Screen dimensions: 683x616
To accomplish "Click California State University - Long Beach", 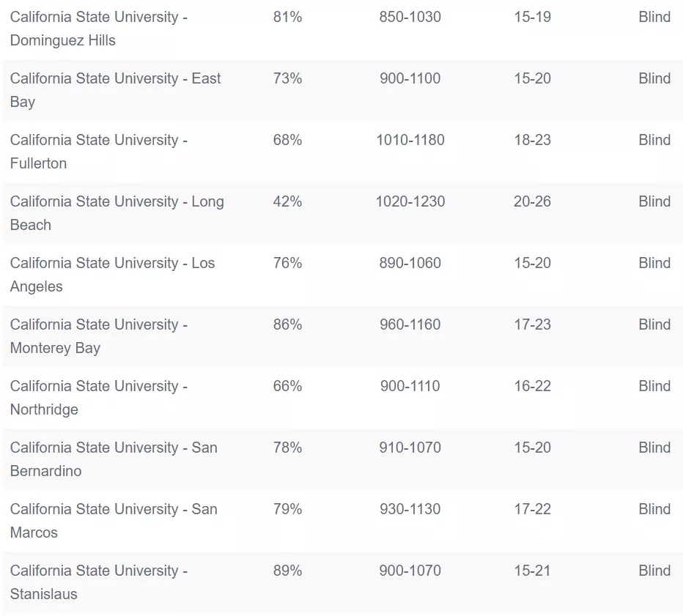I will coord(117,213).
